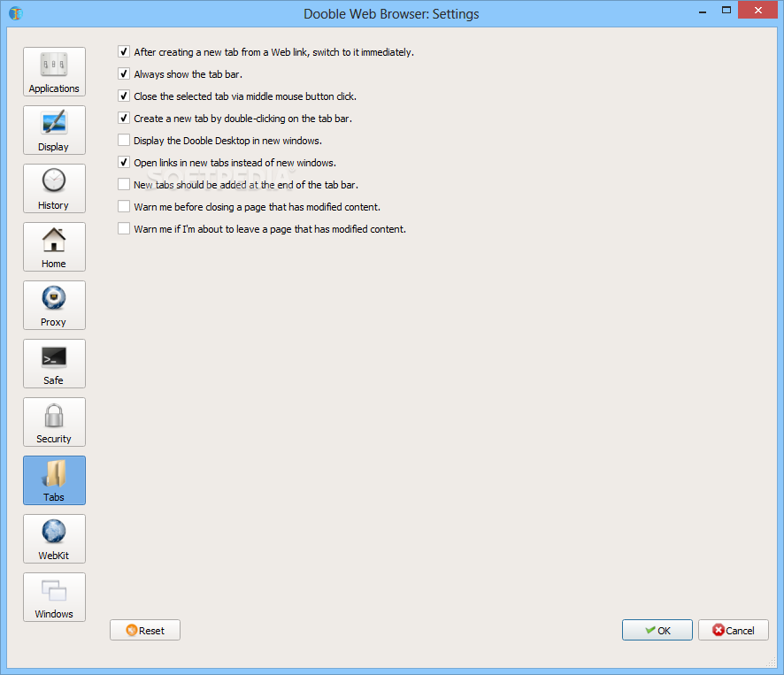Click the Dooble logo in title bar
The width and height of the screenshot is (784, 675).
[x=16, y=13]
